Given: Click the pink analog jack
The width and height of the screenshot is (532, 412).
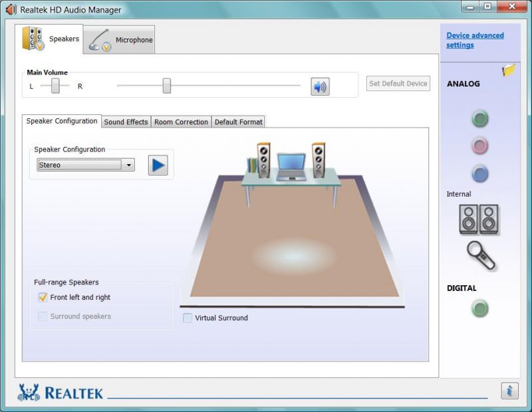Looking at the screenshot, I should [479, 146].
